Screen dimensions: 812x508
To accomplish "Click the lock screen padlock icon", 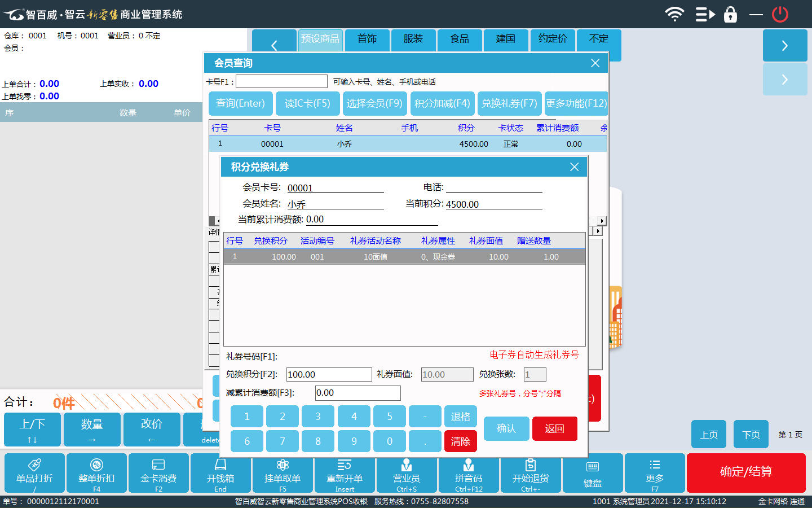I will pos(730,14).
